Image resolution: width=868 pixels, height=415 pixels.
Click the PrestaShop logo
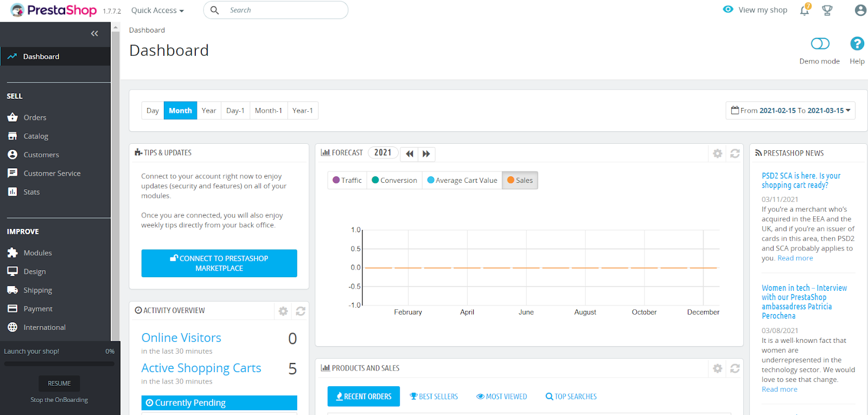pyautogui.click(x=54, y=10)
